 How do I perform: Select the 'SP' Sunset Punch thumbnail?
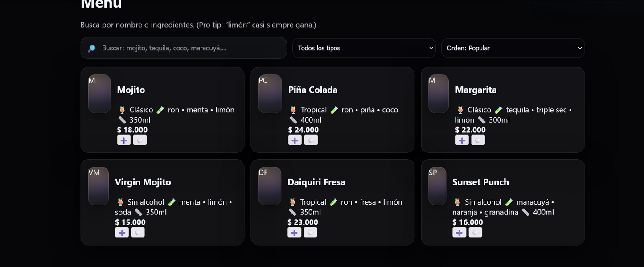tap(437, 186)
